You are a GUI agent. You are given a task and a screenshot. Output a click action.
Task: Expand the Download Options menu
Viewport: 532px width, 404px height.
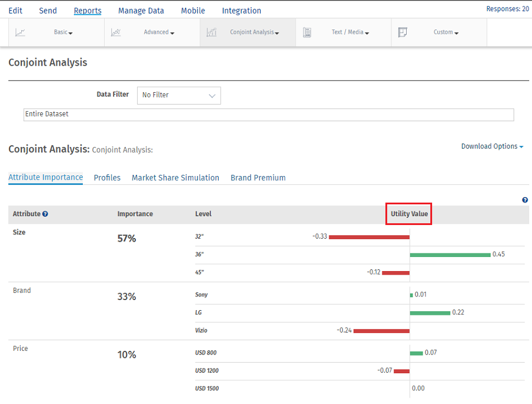(x=492, y=146)
